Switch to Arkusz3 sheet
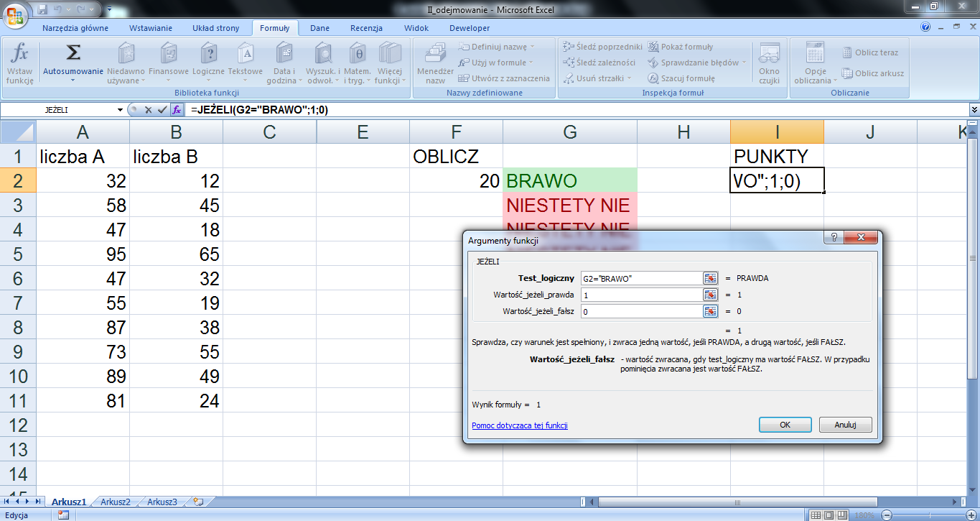Screen dimensions: 980x521 (162, 502)
